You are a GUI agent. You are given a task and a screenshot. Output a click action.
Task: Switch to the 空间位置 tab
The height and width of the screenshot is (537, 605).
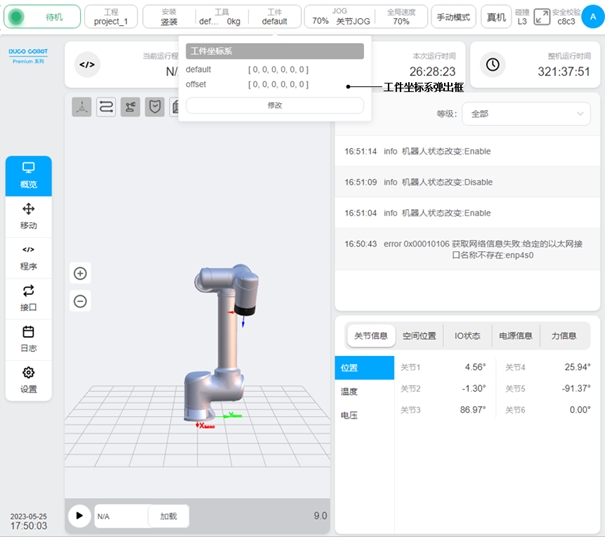pyautogui.click(x=418, y=336)
